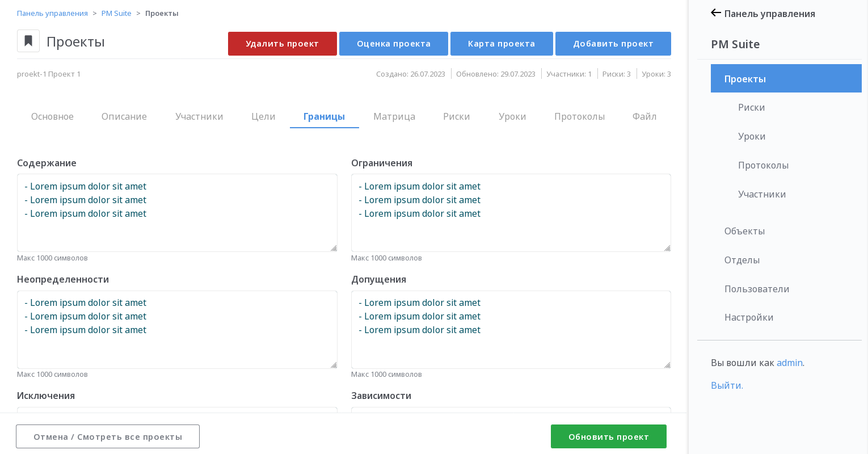Click into the Ограничения text area

click(511, 213)
